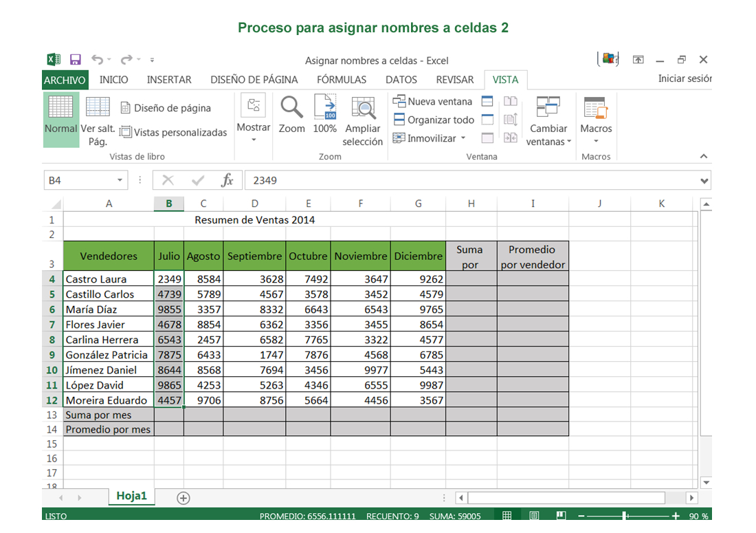Image resolution: width=756 pixels, height=533 pixels.
Task: Open a Nueva ventana
Action: tap(432, 101)
